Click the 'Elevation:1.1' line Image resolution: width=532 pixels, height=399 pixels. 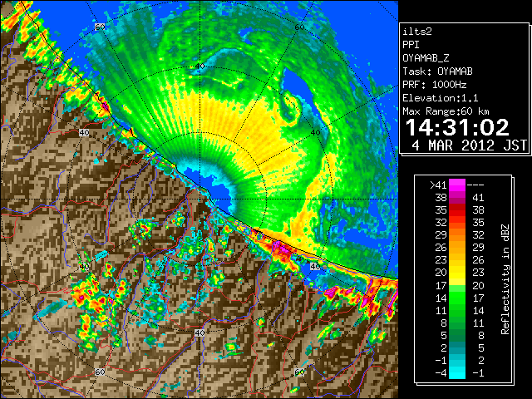pos(440,98)
